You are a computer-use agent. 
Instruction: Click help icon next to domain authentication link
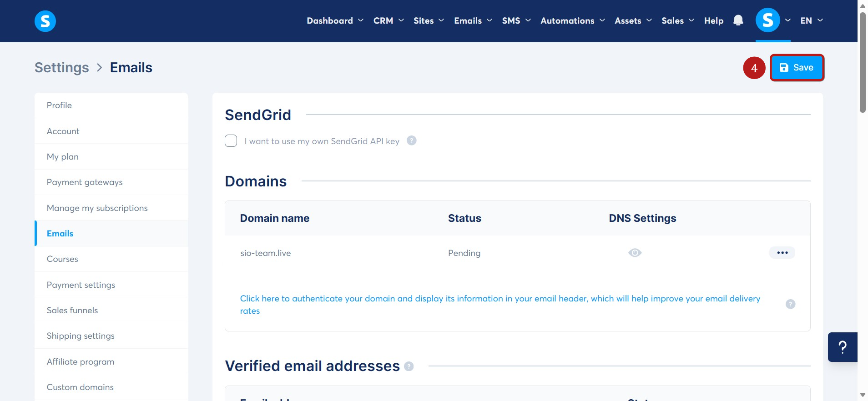(x=791, y=304)
